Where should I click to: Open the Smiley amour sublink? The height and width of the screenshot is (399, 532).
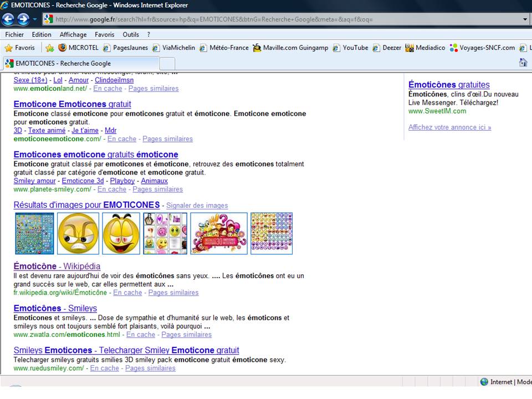point(34,181)
